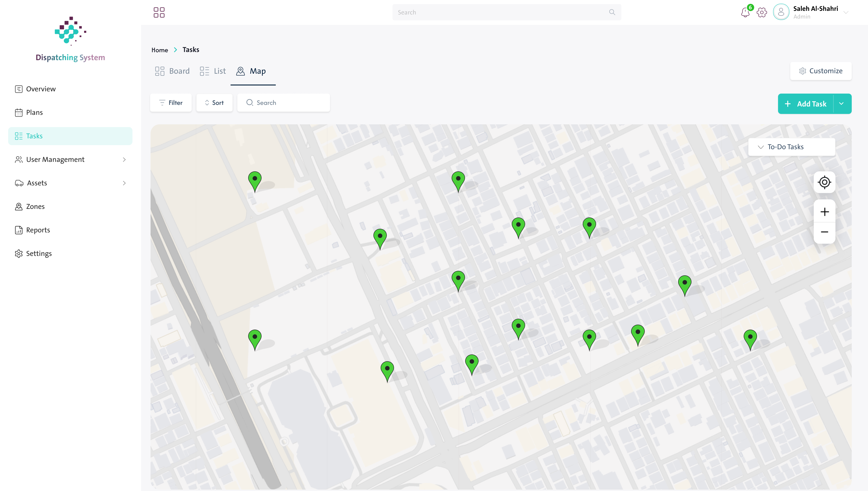Open the To-Do Tasks dropdown
This screenshot has height=491, width=868.
click(791, 147)
